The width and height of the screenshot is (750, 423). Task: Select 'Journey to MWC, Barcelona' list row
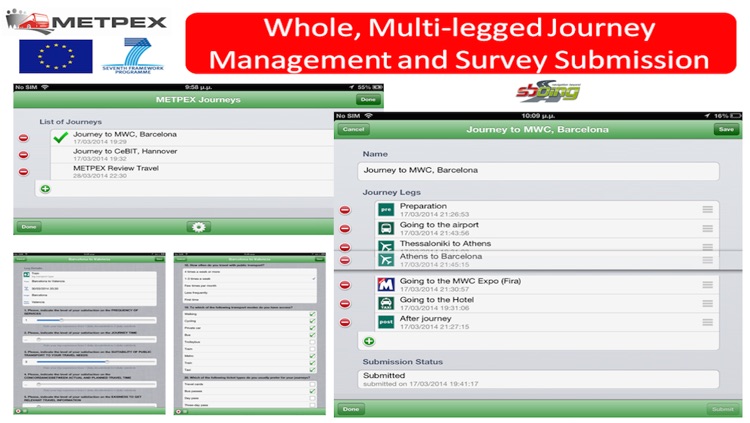[x=192, y=138]
